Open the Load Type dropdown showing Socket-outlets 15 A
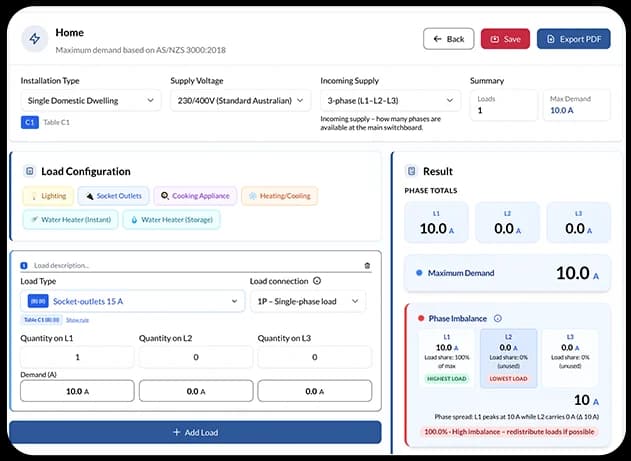 133,301
